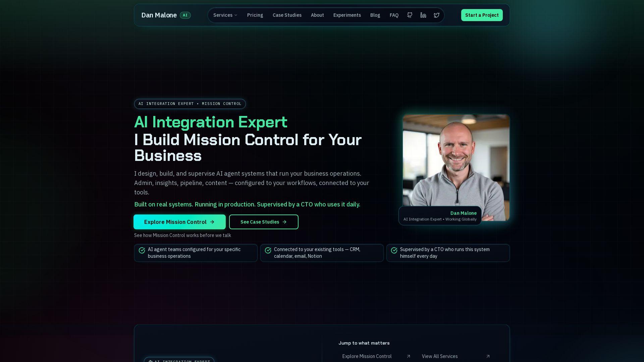644x362 pixels.
Task: Click the AI Integration Expert • Mission Control pill
Action: 190,104
